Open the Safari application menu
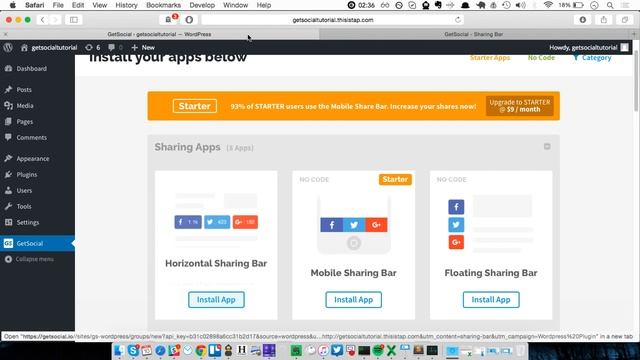 [x=35, y=5]
